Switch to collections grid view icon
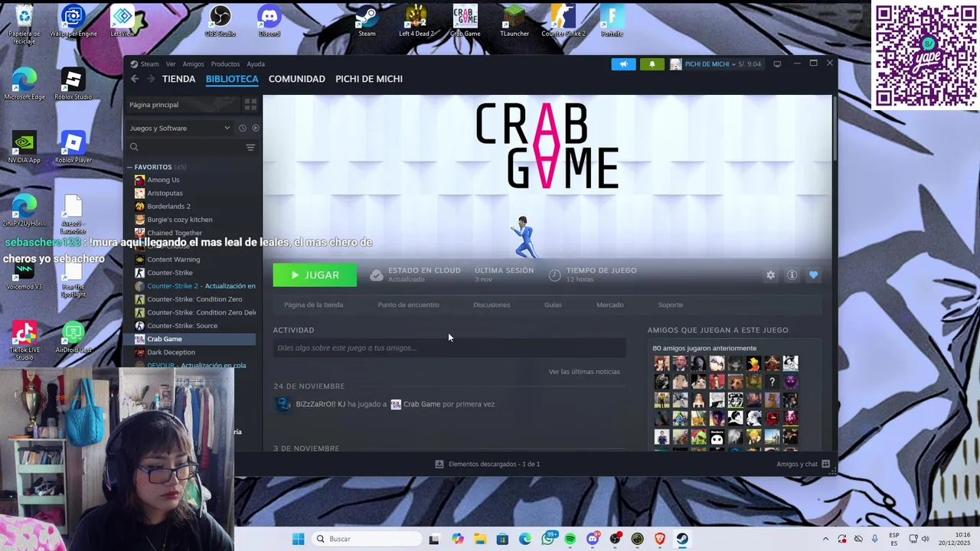This screenshot has height=551, width=980. pos(250,105)
